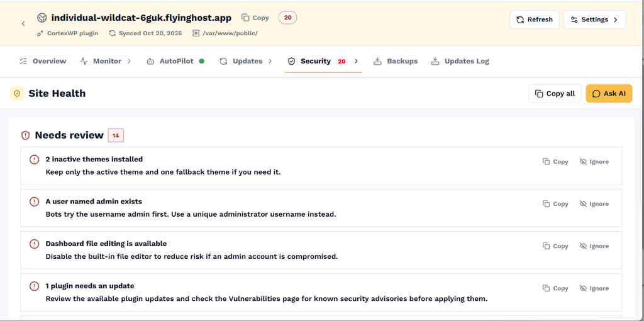Click the folder path icon beside /var/www/public/
644x321 pixels.
196,33
